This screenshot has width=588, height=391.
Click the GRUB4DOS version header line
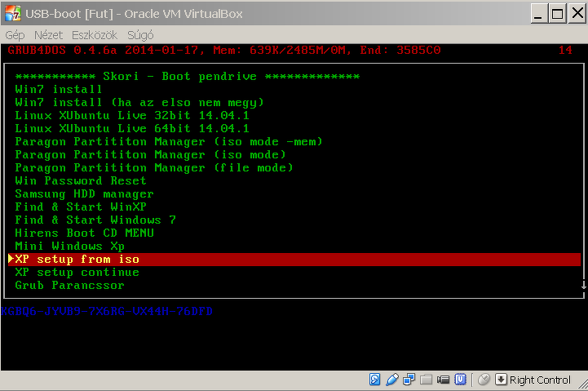[x=224, y=51]
